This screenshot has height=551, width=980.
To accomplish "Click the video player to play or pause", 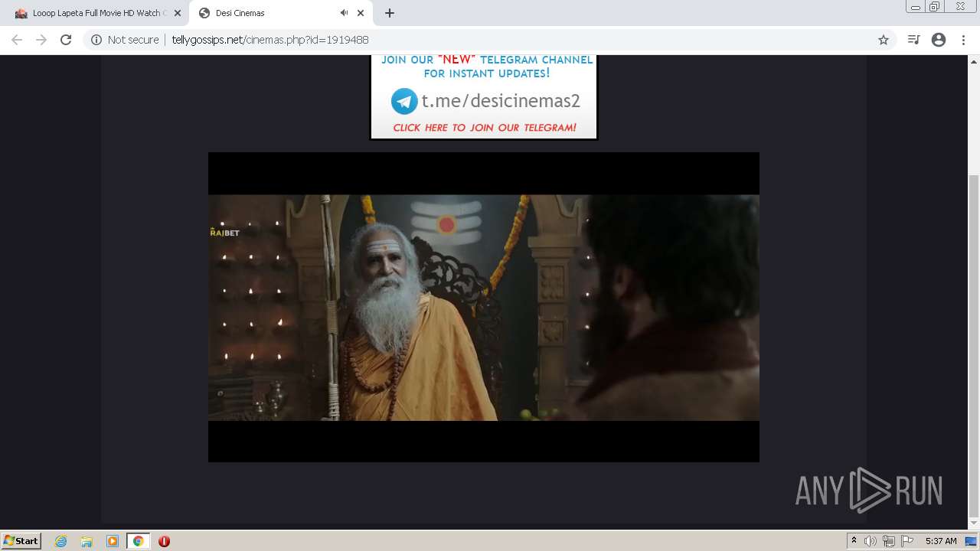I will pos(484,307).
